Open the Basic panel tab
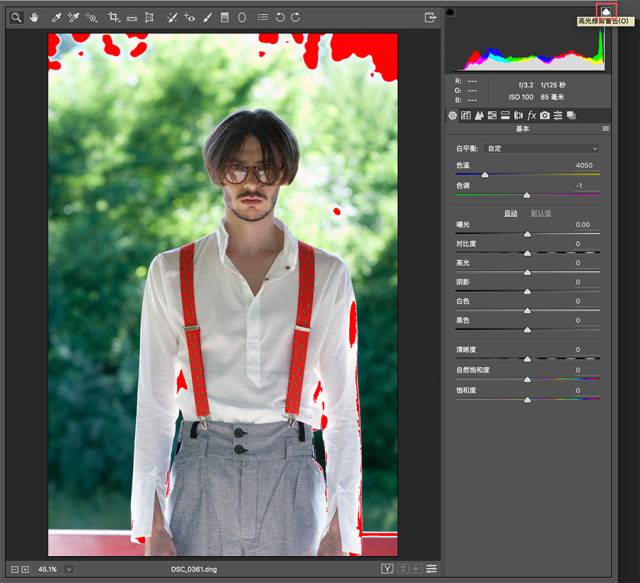Image resolution: width=640 pixels, height=583 pixels. click(453, 116)
